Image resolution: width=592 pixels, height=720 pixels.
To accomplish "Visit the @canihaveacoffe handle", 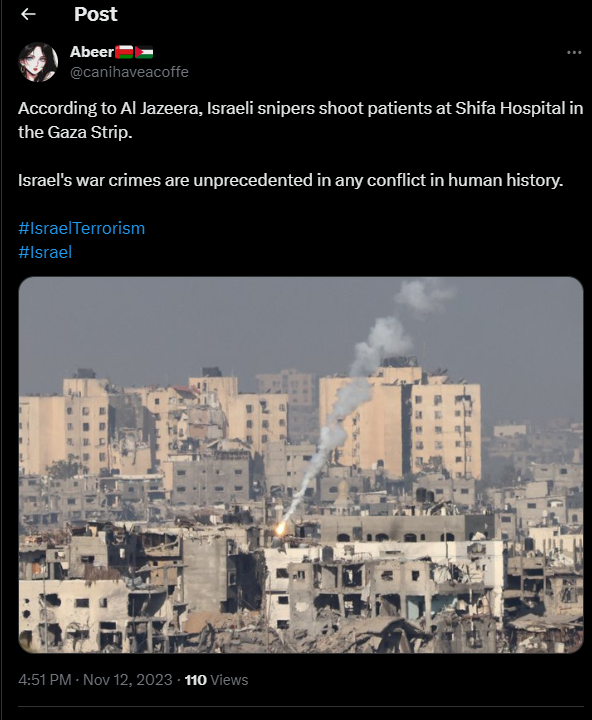I will pos(129,72).
